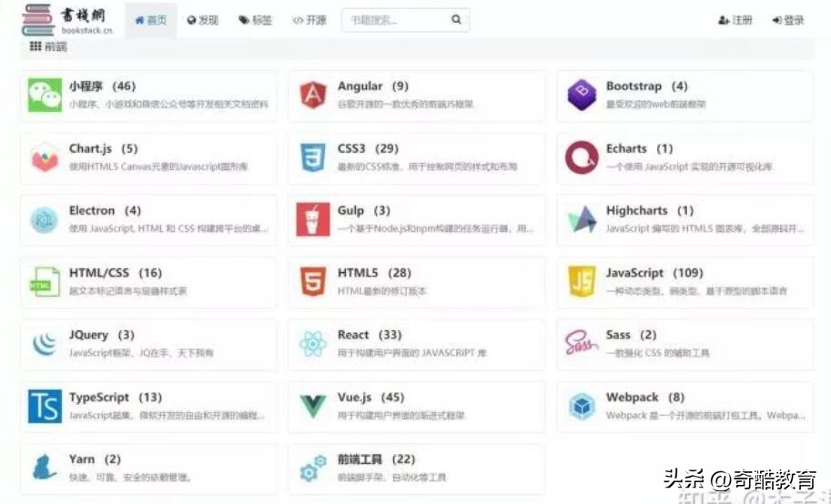Click the green Vue.js logo
The height and width of the screenshot is (504, 831).
tap(313, 407)
